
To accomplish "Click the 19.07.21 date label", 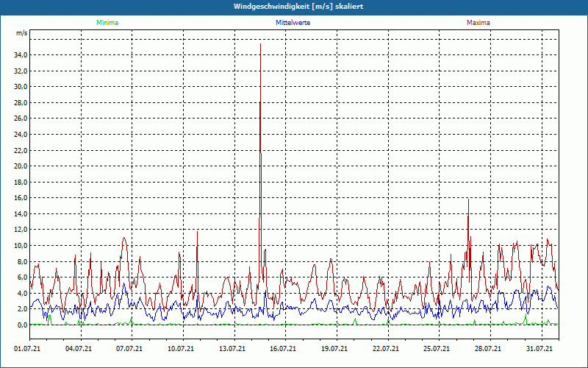I will 334,349.
